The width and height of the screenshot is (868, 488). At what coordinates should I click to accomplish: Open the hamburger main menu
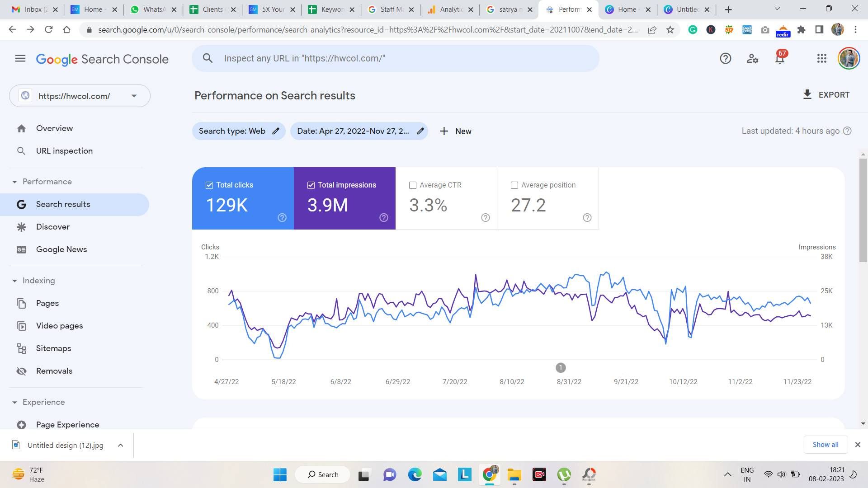20,58
